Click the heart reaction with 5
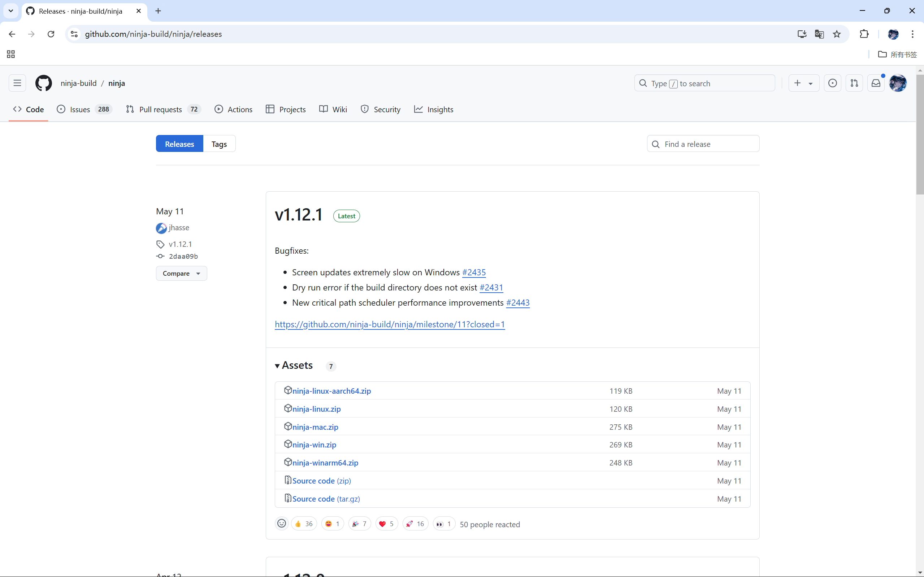The width and height of the screenshot is (924, 577). click(x=387, y=524)
